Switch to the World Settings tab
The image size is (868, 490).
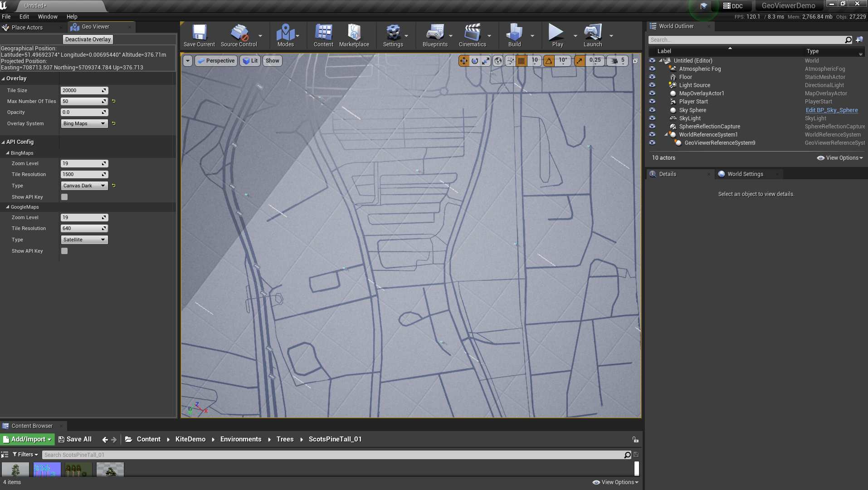pyautogui.click(x=745, y=174)
